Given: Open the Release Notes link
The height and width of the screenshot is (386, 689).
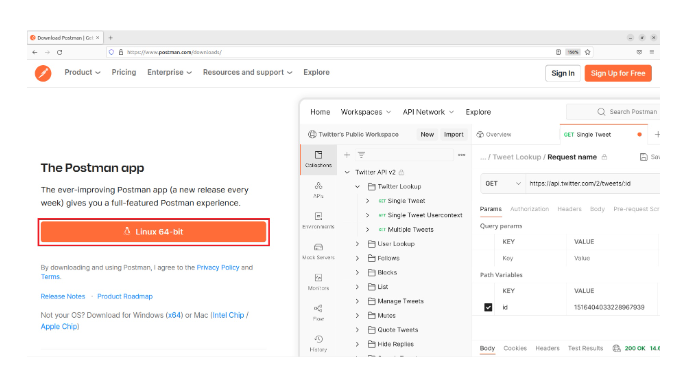Looking at the screenshot, I should pyautogui.click(x=63, y=296).
